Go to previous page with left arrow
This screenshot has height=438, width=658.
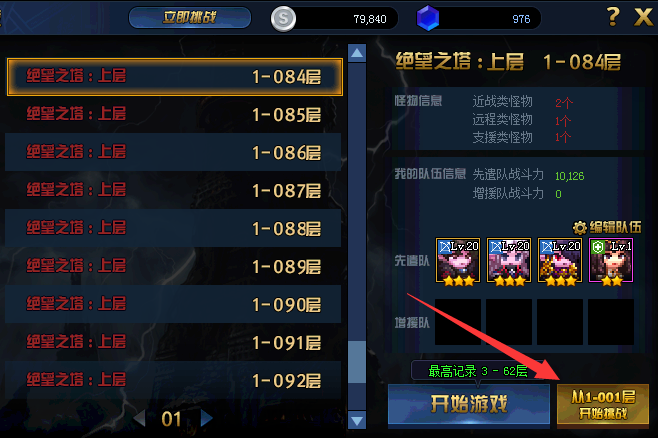tap(139, 418)
